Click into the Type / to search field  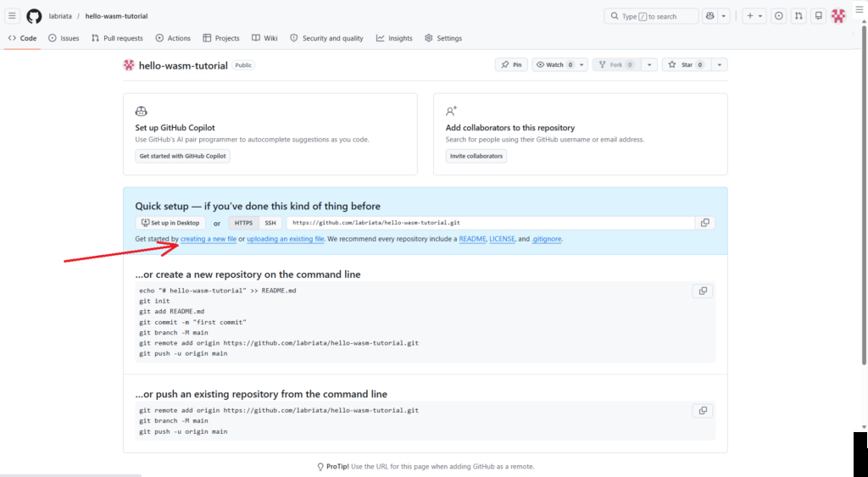(651, 16)
